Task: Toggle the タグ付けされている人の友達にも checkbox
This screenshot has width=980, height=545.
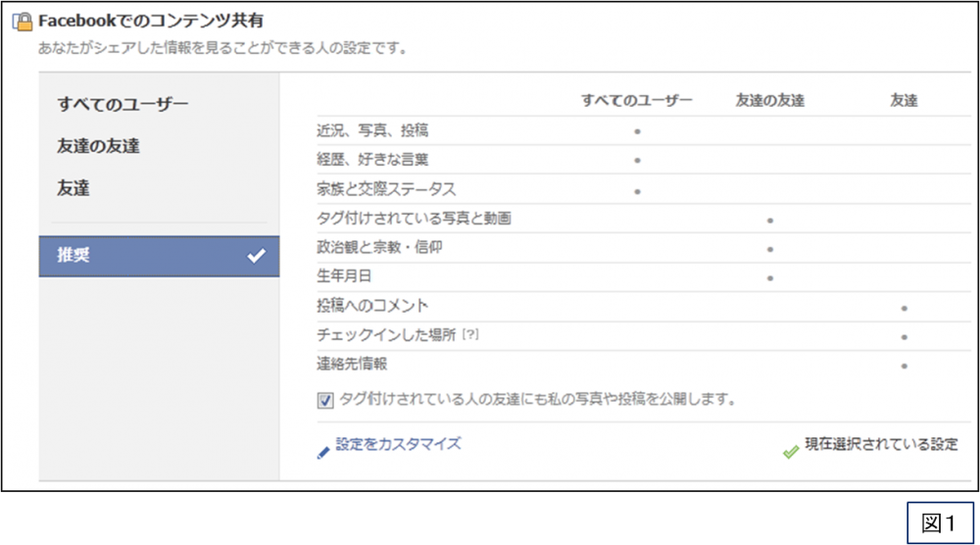Action: point(325,400)
